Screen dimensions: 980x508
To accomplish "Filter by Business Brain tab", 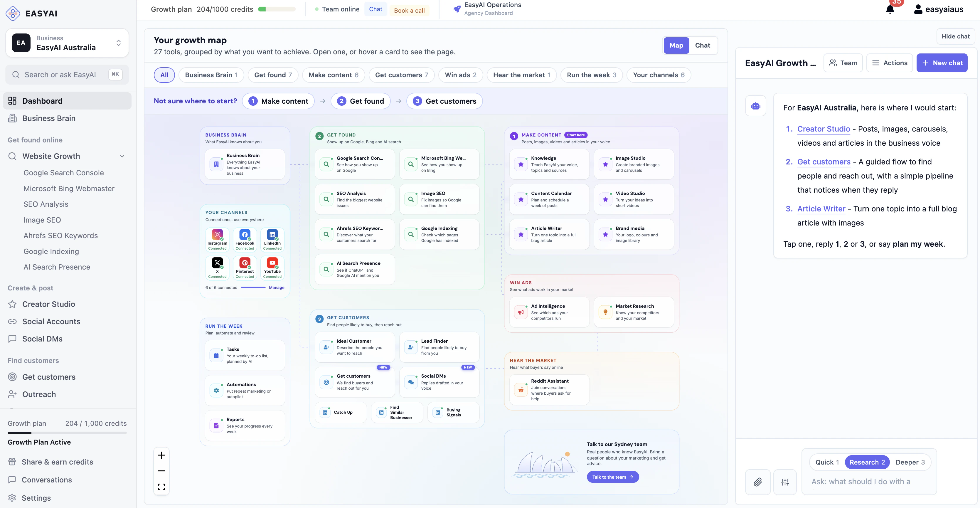I will pos(211,75).
